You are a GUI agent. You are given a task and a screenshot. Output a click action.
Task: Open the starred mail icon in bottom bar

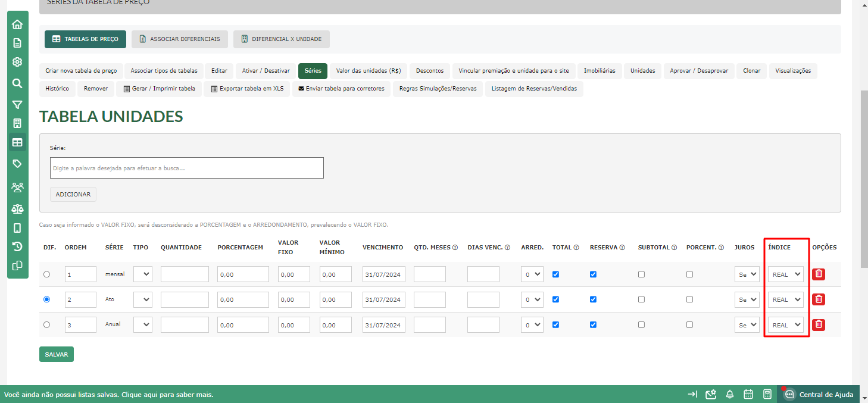coord(710,394)
